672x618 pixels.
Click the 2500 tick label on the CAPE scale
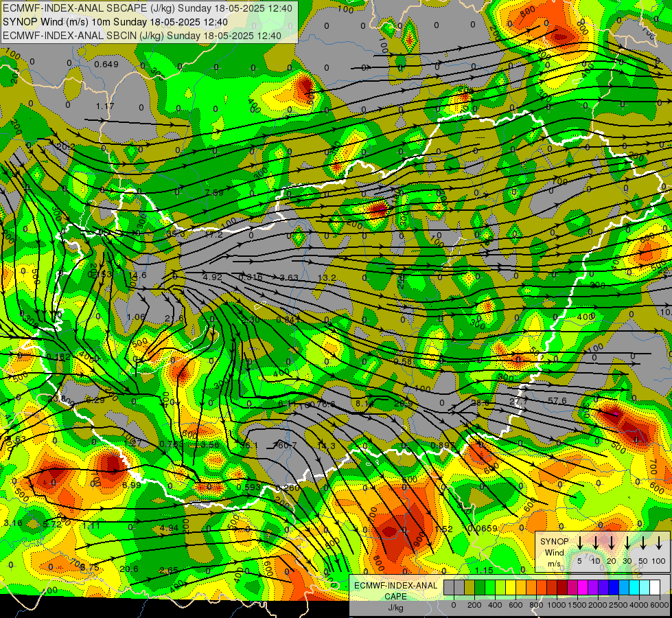tap(618, 605)
